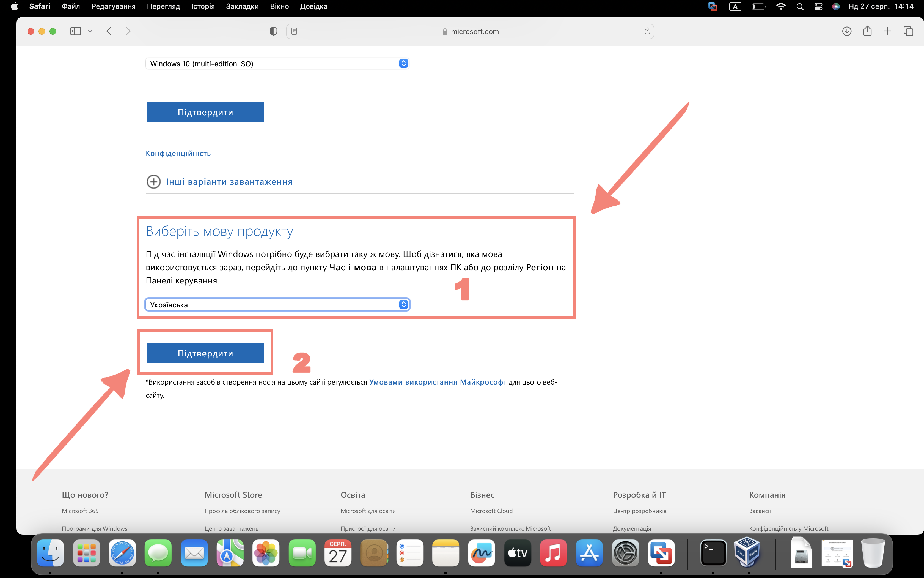Open Calendar from the Dock
The image size is (924, 578).
coord(338,553)
